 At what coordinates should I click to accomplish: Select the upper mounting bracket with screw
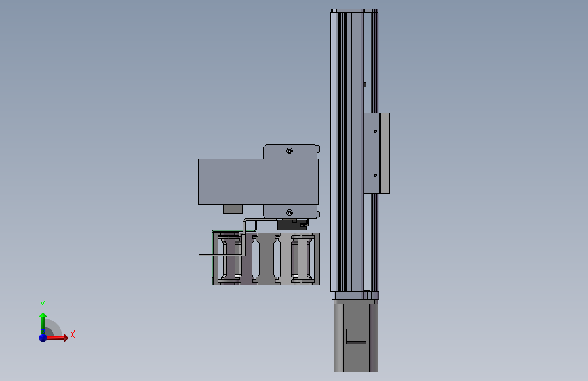[292, 151]
